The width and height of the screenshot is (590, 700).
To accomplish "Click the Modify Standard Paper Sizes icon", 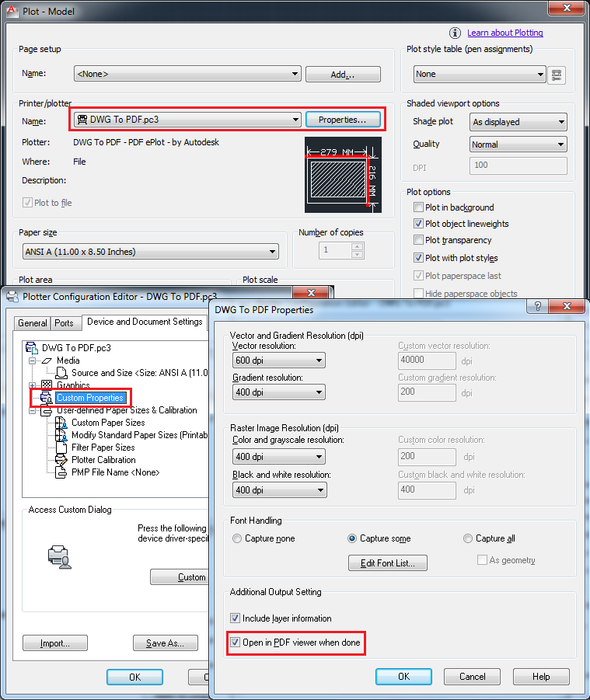I will click(61, 435).
